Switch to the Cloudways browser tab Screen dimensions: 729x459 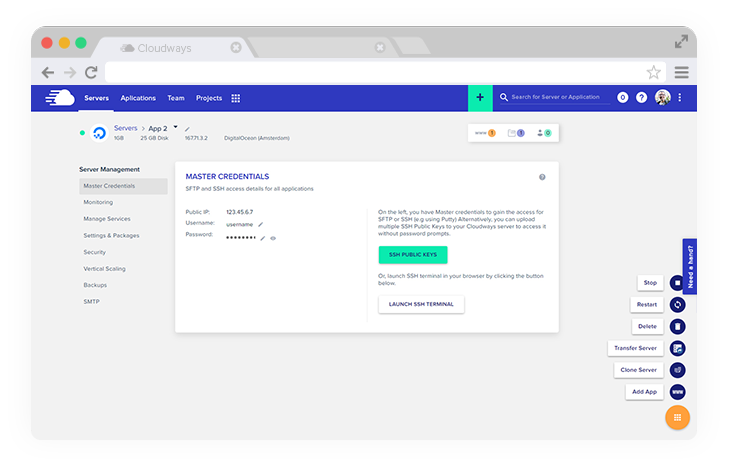pos(172,48)
